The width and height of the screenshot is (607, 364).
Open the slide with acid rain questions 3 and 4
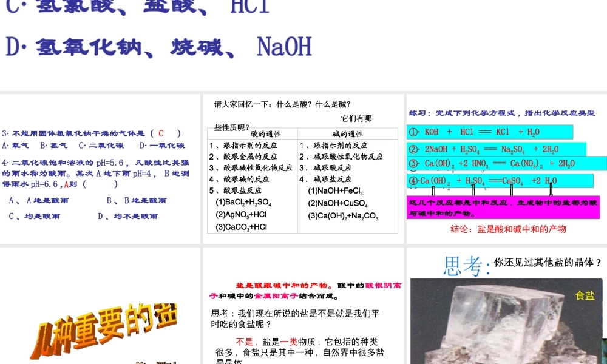[100, 169]
